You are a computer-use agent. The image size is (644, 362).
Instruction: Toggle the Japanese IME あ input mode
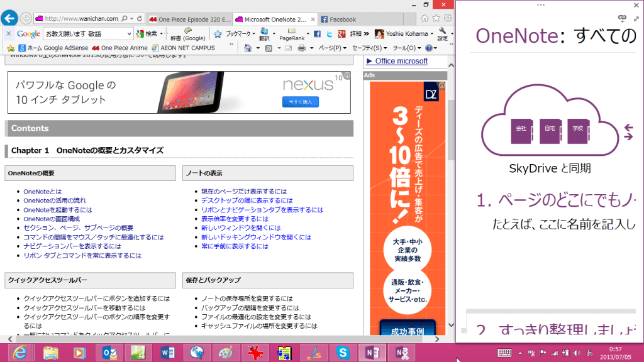click(589, 353)
